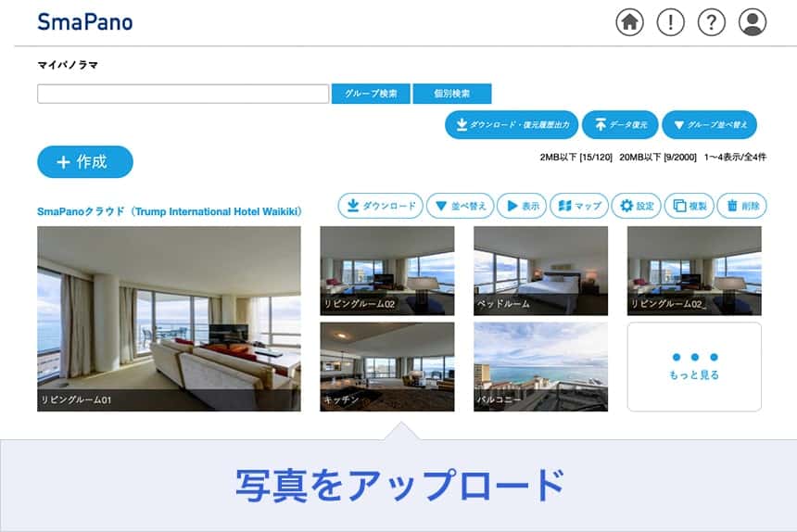Screen dimensions: 797x532
Task: Click the 作成 create button
Action: (85, 162)
